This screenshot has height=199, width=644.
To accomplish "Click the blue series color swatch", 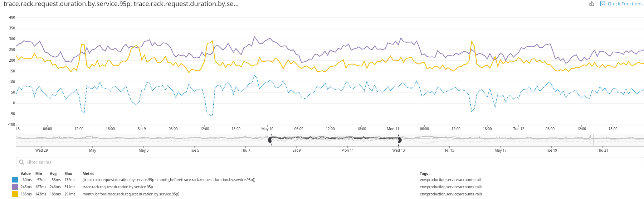I will [x=15, y=180].
